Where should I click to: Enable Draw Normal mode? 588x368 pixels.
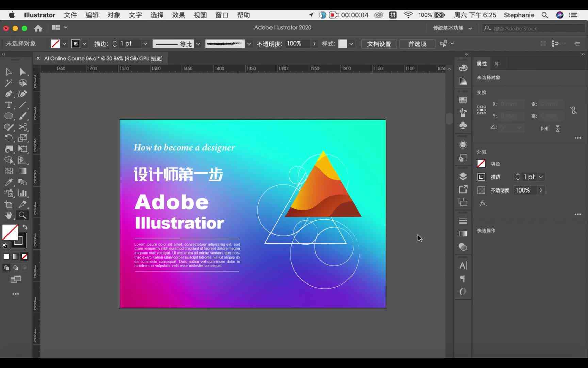(6, 268)
